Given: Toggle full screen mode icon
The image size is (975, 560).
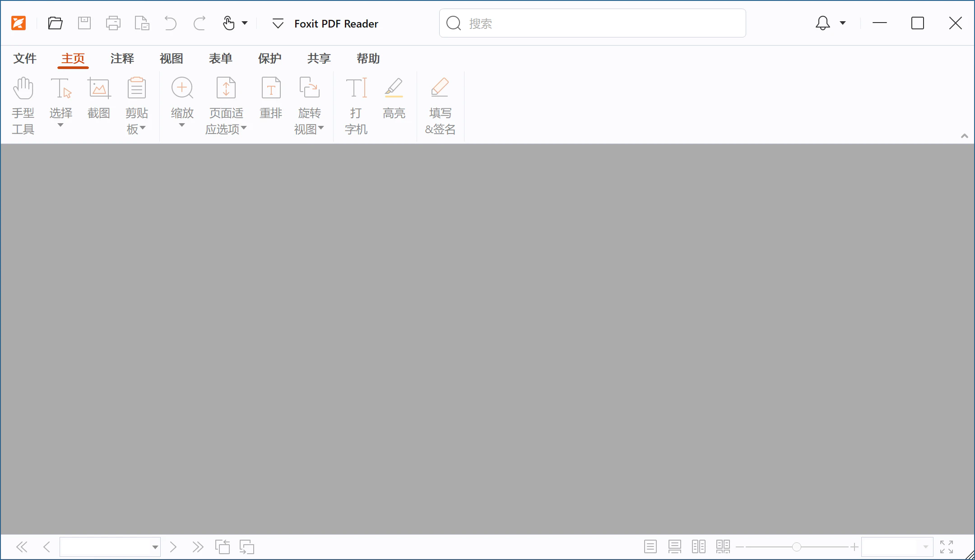Looking at the screenshot, I should (947, 547).
